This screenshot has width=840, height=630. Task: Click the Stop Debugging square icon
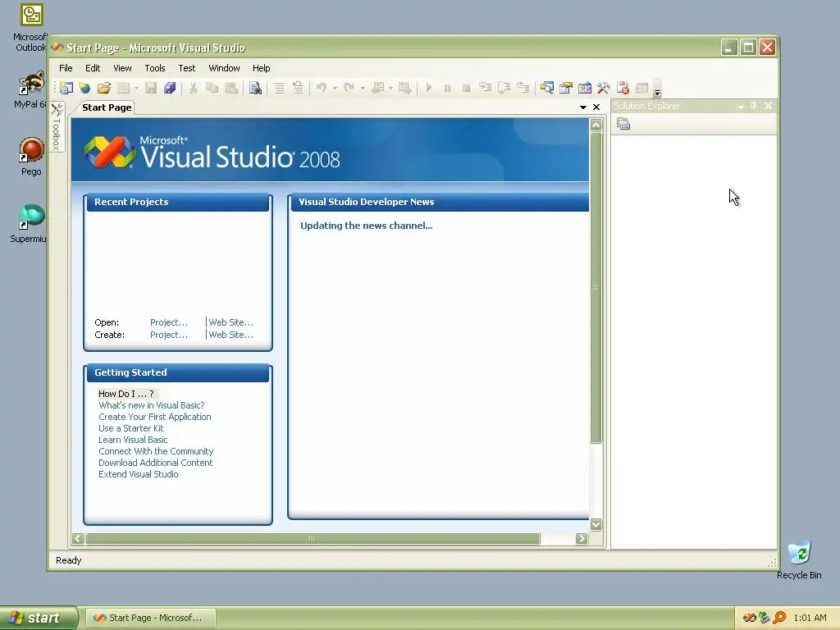pyautogui.click(x=466, y=88)
